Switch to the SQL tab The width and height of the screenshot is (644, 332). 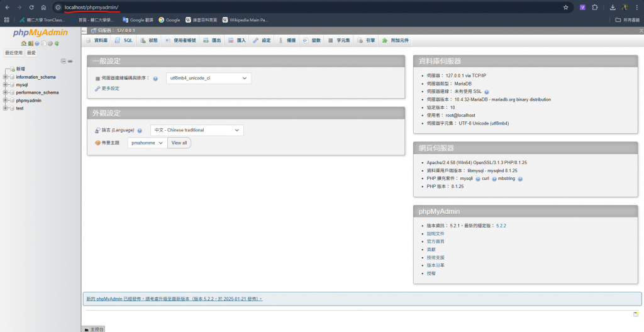(124, 40)
